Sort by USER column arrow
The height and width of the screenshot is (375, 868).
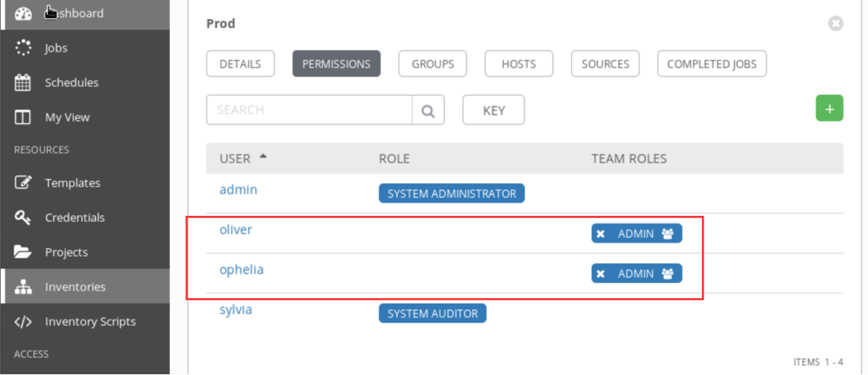pyautogui.click(x=263, y=157)
